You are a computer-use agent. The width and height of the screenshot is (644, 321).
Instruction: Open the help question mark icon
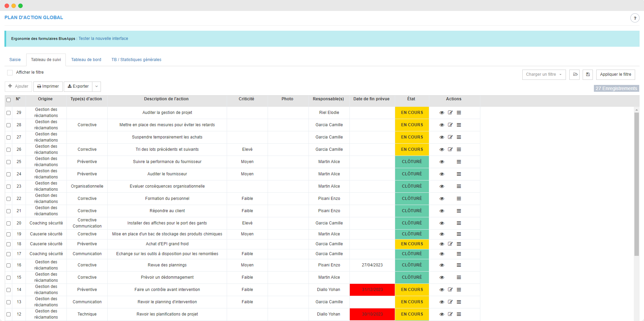click(635, 18)
